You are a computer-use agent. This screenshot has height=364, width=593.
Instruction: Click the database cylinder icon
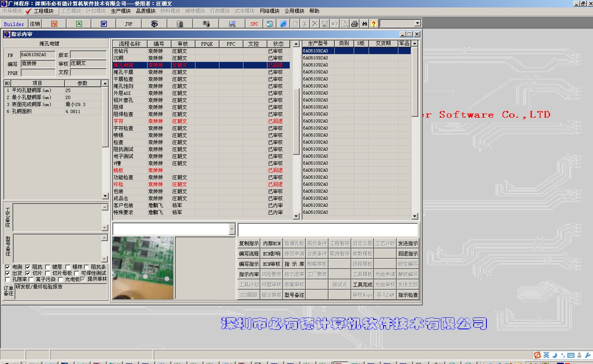(180, 24)
